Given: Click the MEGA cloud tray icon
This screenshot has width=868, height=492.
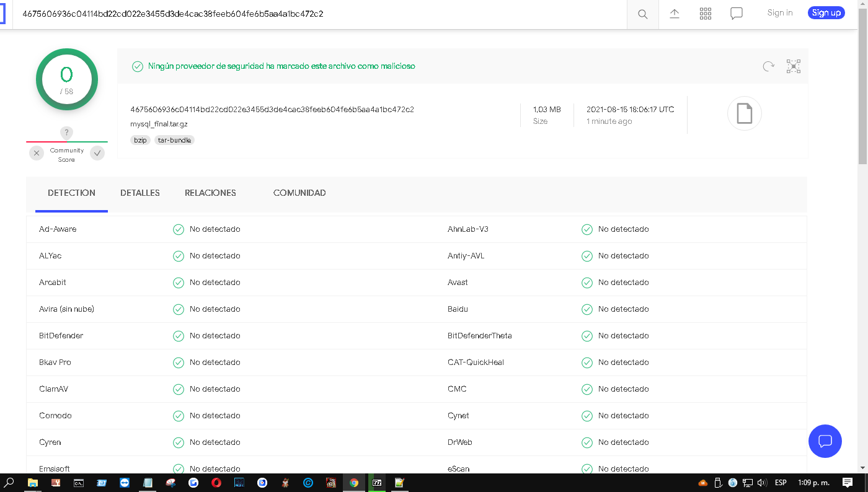Looking at the screenshot, I should (x=703, y=483).
